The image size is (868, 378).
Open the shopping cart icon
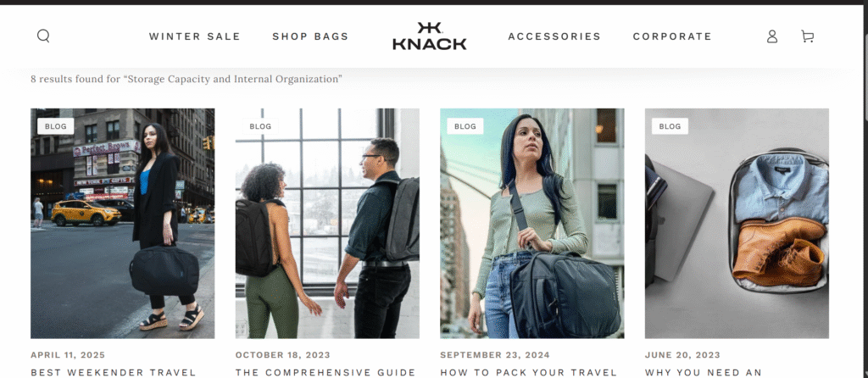point(807,36)
